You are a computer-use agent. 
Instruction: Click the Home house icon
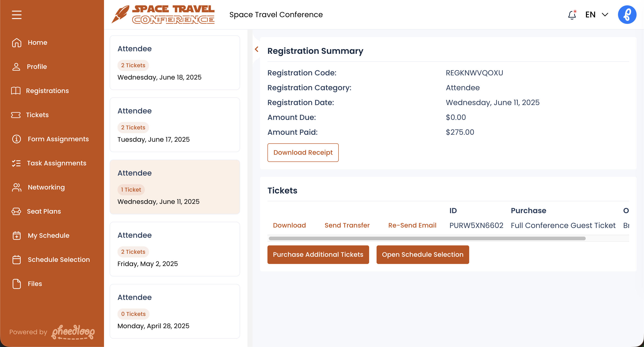16,42
